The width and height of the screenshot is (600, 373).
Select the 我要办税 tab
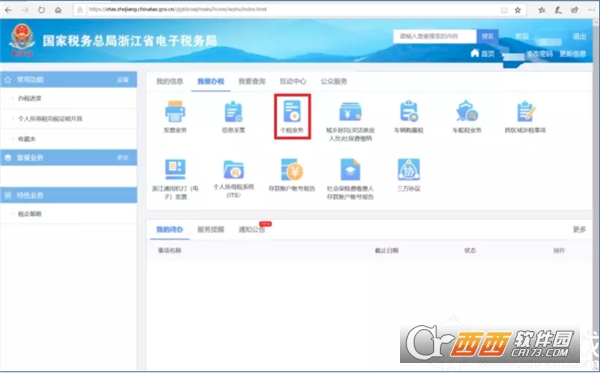click(211, 81)
